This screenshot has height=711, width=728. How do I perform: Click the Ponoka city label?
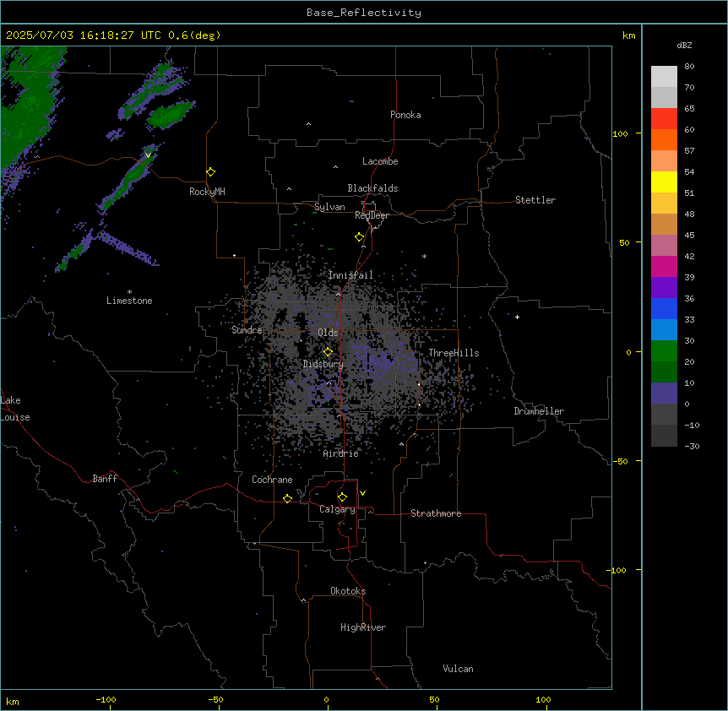[405, 115]
